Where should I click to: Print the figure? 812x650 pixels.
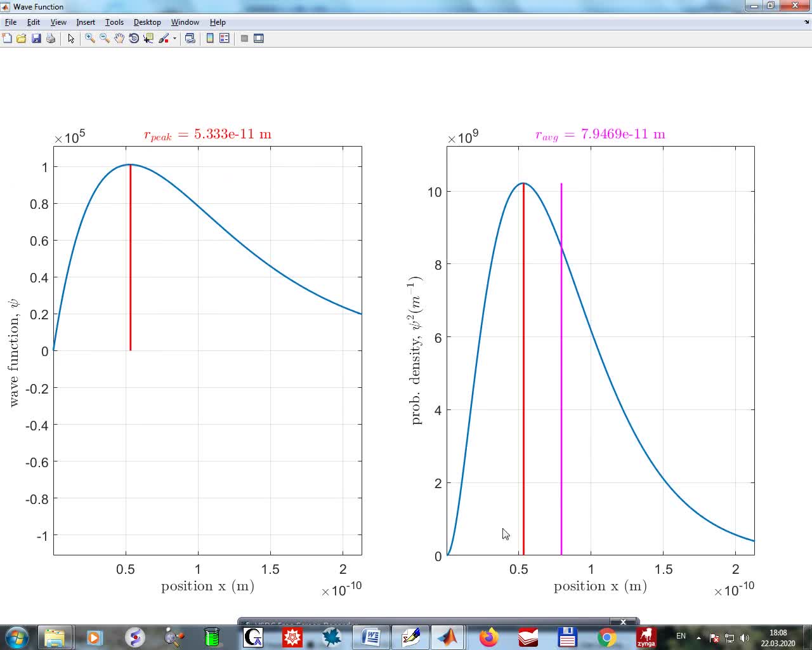(51, 38)
